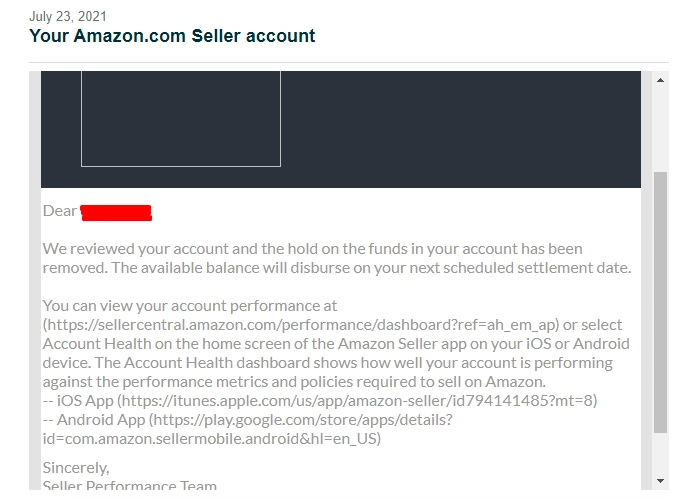
Task: Click the horizontal divider under the title
Action: coord(349,62)
